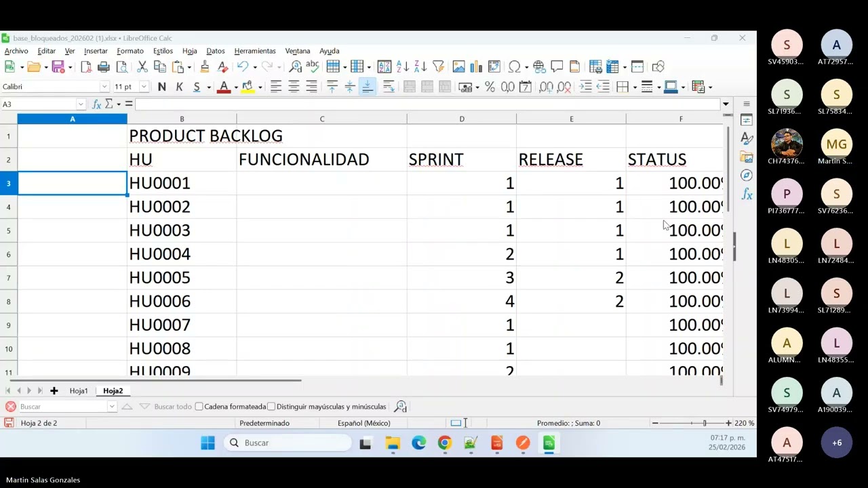Screen dimensions: 868x488
Task: Click the Insert Hyperlink icon
Action: point(539,66)
